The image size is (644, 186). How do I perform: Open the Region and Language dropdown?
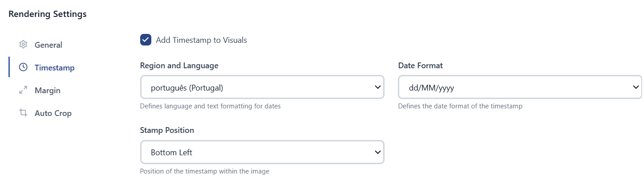[262, 87]
